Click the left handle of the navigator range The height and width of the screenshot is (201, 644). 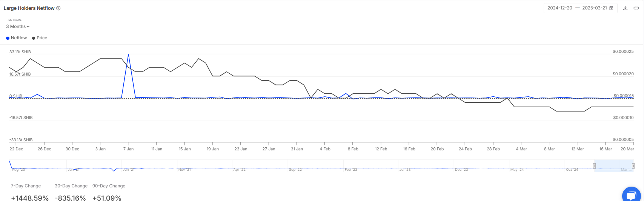(x=594, y=166)
